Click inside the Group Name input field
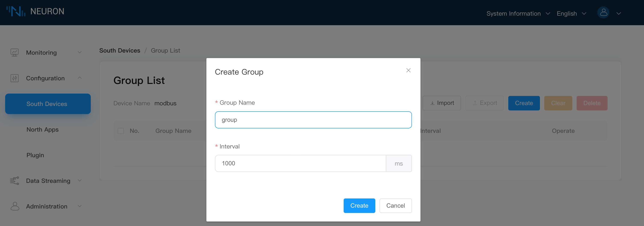The width and height of the screenshot is (644, 226). (313, 120)
